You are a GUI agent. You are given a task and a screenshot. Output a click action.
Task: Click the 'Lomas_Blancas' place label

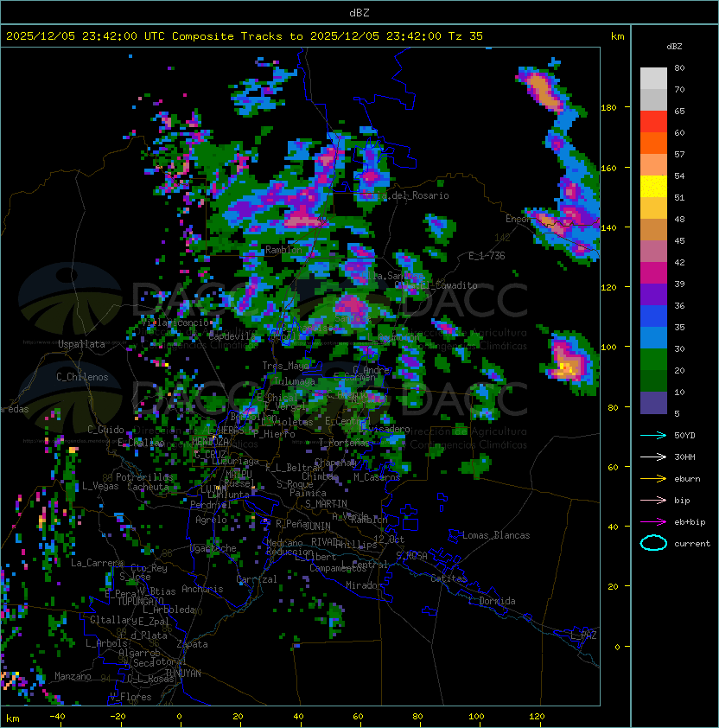(496, 535)
